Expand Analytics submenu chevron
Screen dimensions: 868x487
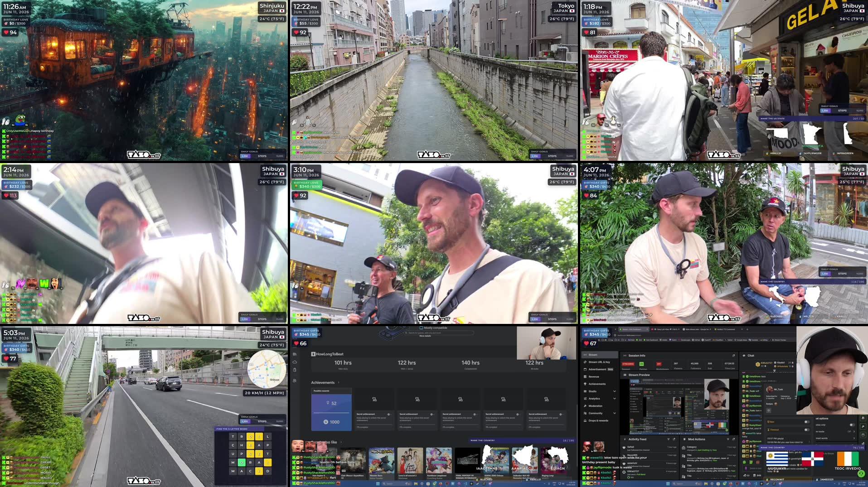(615, 399)
